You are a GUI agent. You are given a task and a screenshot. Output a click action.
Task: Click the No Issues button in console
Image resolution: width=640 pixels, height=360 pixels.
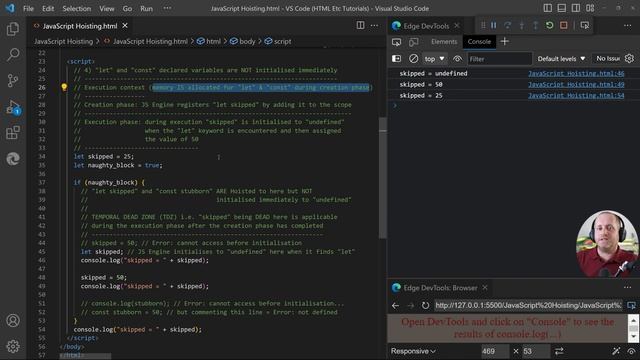pos(608,59)
